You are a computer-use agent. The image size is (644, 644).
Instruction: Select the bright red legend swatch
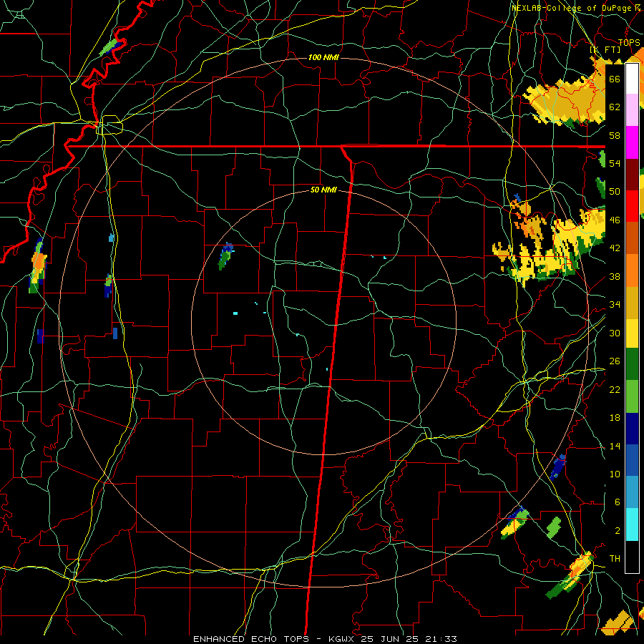pos(632,206)
